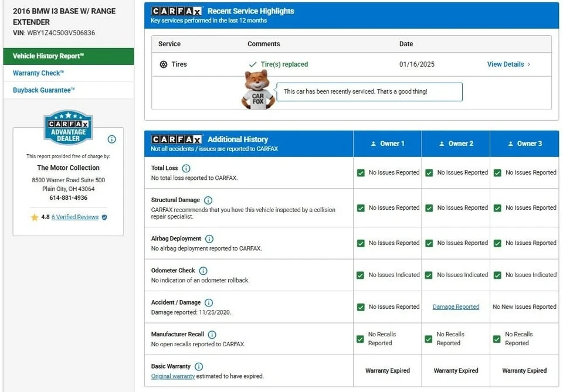Click No New Issues Reported under Owner 3
Viewport: 563px width, 392px height.
[524, 307]
